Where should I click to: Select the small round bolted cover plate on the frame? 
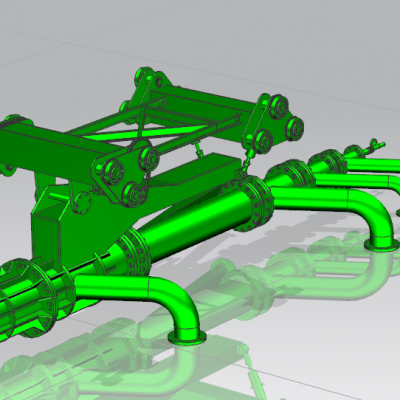[x=82, y=203]
